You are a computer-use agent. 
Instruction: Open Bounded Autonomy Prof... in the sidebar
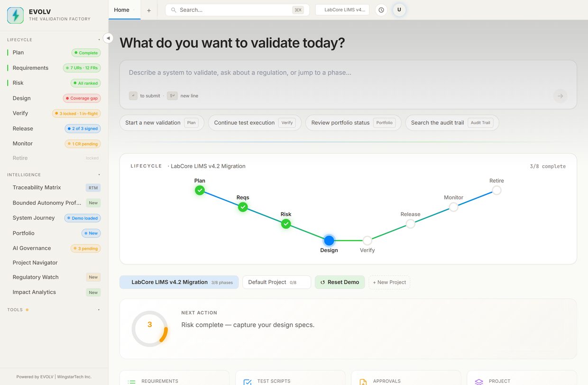(54, 203)
